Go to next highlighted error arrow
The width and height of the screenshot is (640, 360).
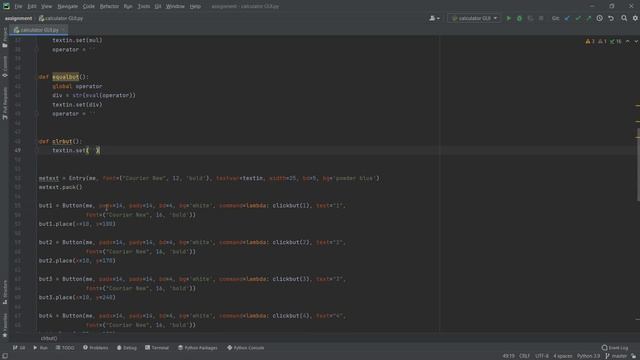point(636,41)
